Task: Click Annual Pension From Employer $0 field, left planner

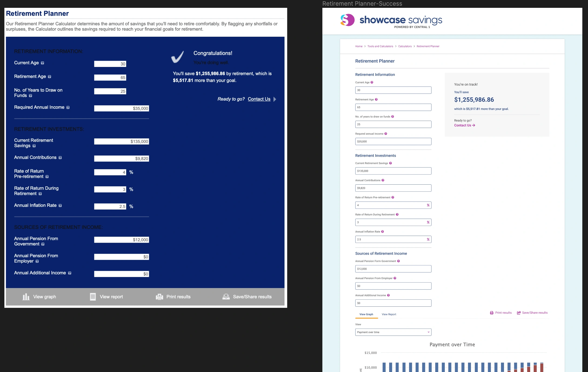Action: click(x=122, y=257)
